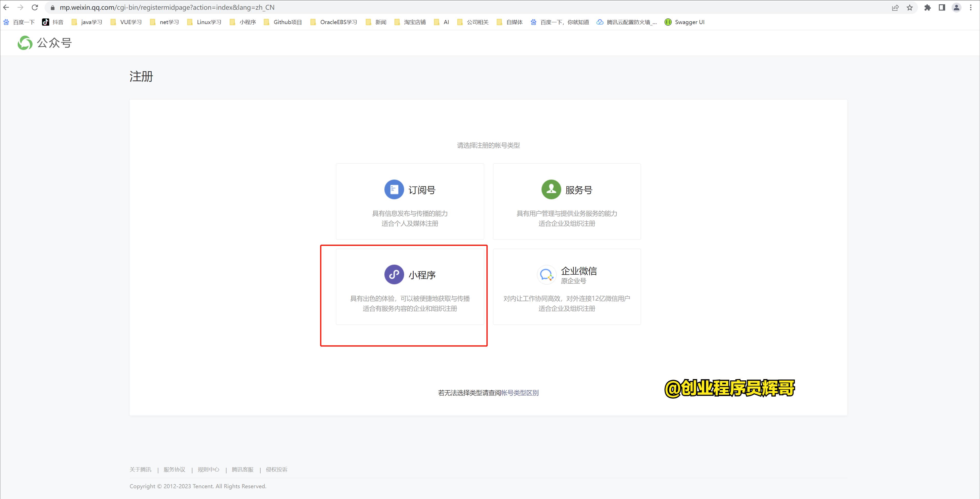Select the 订阅号 (Subscription Account) icon
Screen dimensions: 980x499
394,189
